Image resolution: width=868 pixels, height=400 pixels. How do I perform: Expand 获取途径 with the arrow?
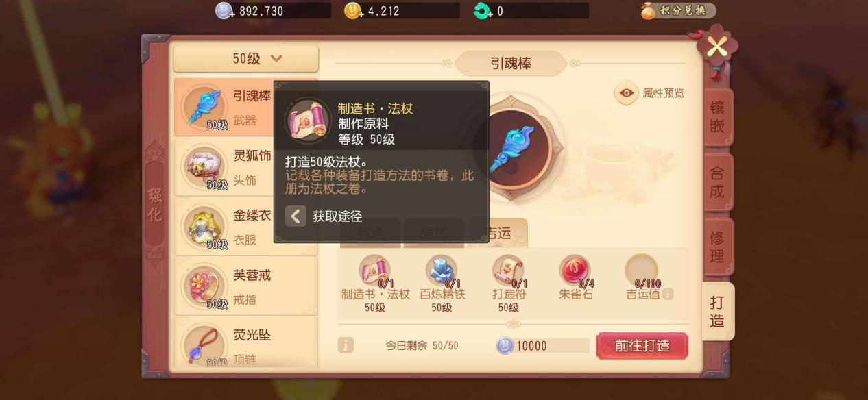296,216
